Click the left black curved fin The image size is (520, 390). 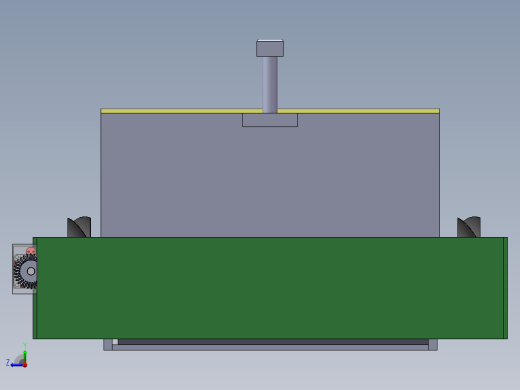(79, 227)
